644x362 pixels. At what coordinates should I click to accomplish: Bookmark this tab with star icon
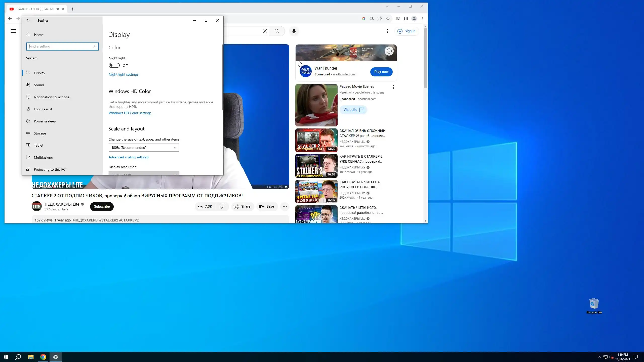point(388,19)
